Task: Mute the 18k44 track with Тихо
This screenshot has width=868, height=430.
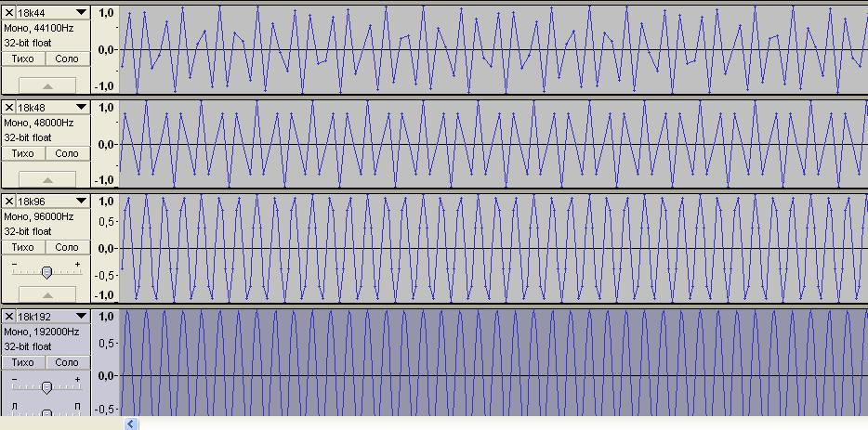Action: pos(23,59)
